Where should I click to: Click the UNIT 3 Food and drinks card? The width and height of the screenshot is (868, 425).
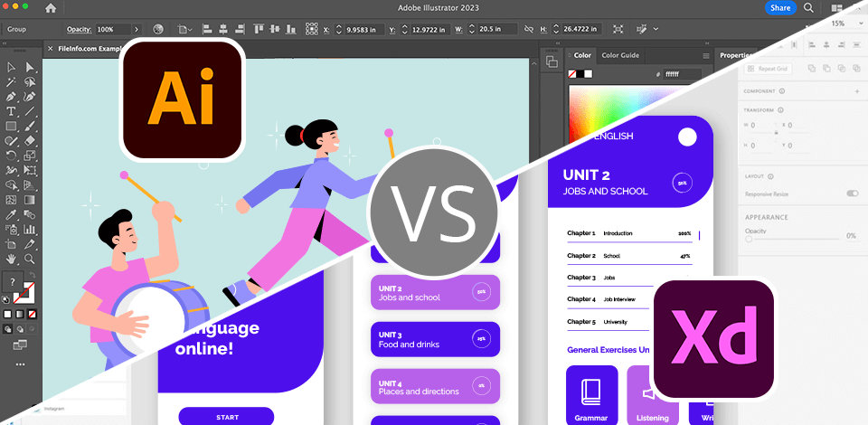point(435,339)
